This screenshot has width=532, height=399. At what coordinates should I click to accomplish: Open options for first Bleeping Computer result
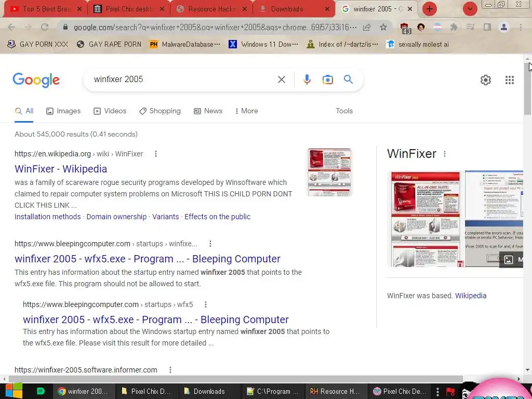coord(210,244)
